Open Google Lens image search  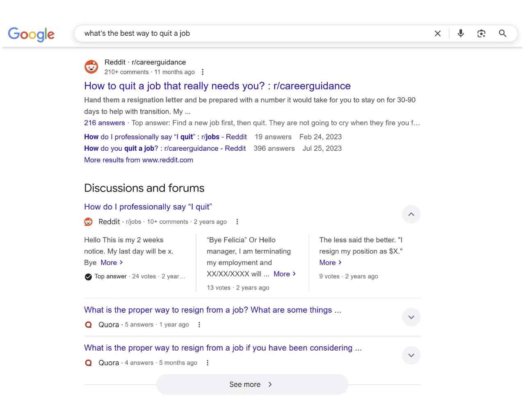tap(481, 33)
